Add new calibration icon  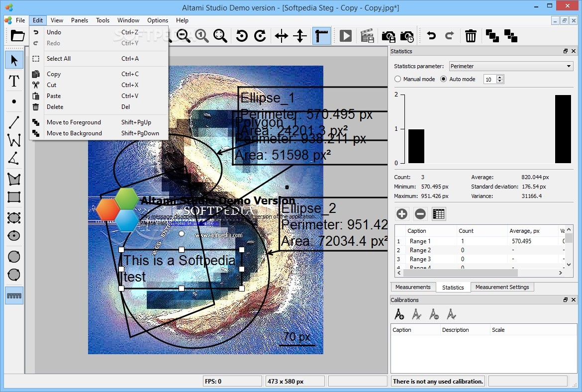[399, 314]
